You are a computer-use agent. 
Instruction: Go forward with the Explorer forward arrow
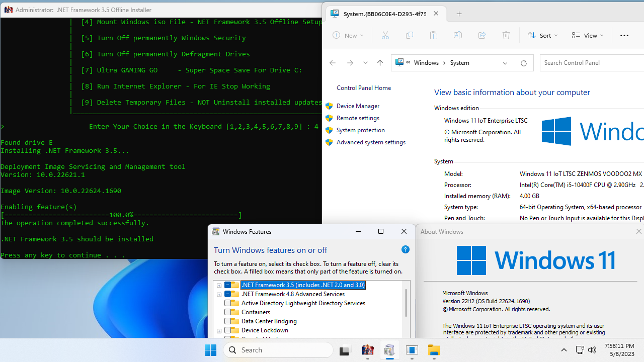tap(350, 63)
